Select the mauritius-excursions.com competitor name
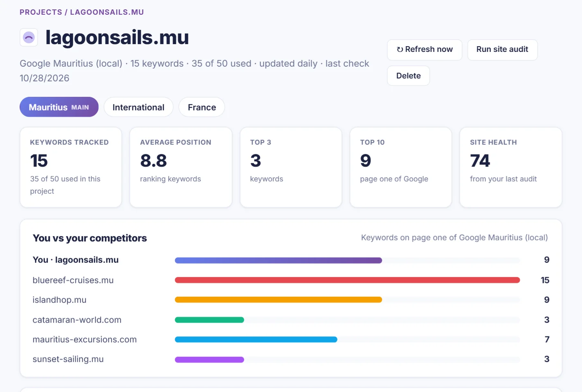This screenshot has width=582, height=392. coord(85,339)
